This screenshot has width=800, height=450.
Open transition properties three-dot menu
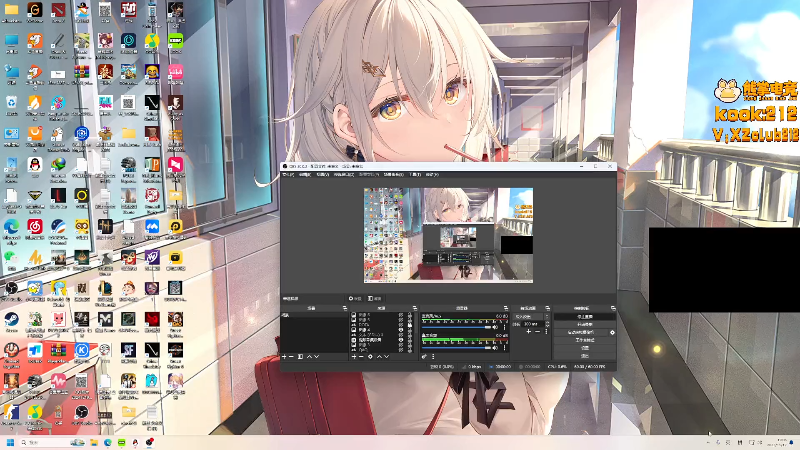coord(546,332)
